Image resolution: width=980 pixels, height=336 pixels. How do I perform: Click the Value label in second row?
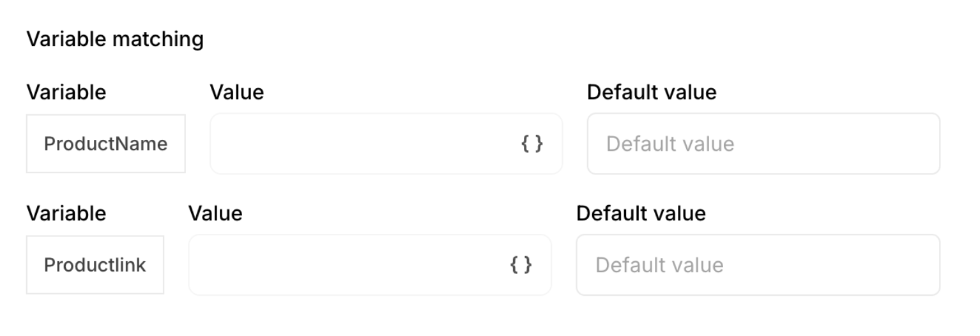[215, 213]
